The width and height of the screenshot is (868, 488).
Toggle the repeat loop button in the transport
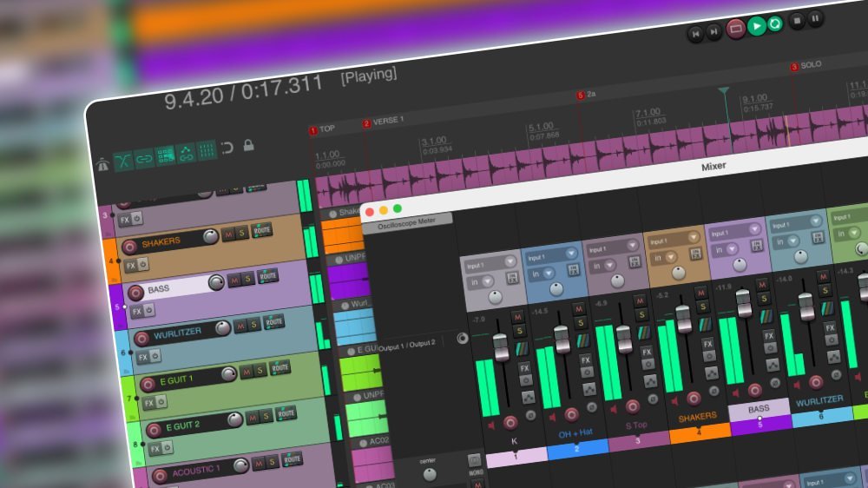pyautogui.click(x=775, y=23)
